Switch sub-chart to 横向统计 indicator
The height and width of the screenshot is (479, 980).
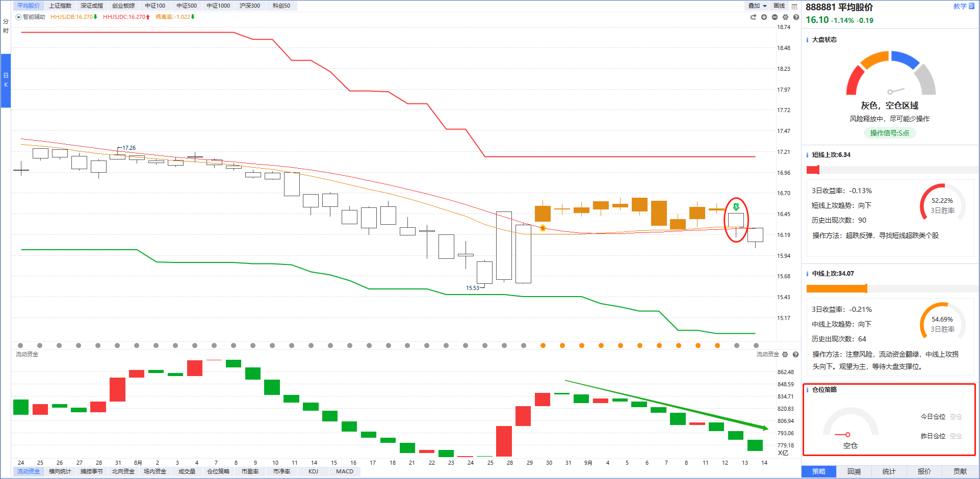[x=60, y=471]
